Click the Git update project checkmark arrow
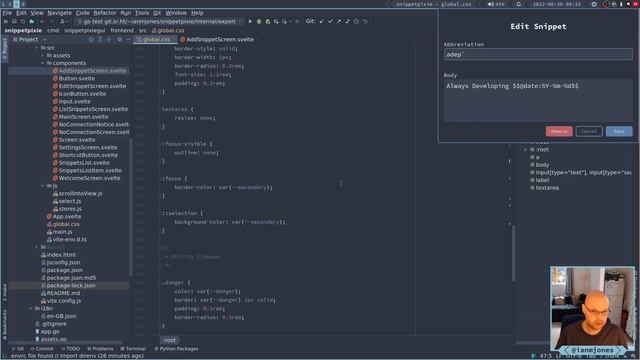 (322, 21)
